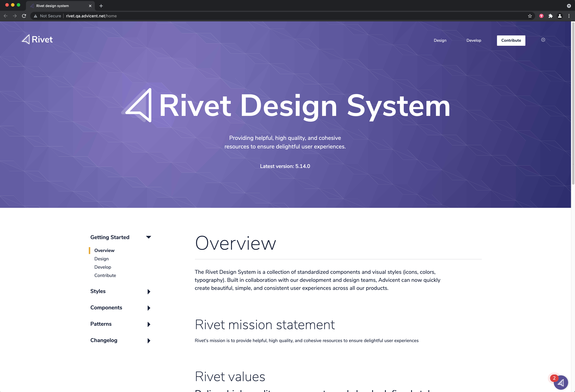Open the Rivet chat widget with badge
575x392 pixels.
pos(561,383)
